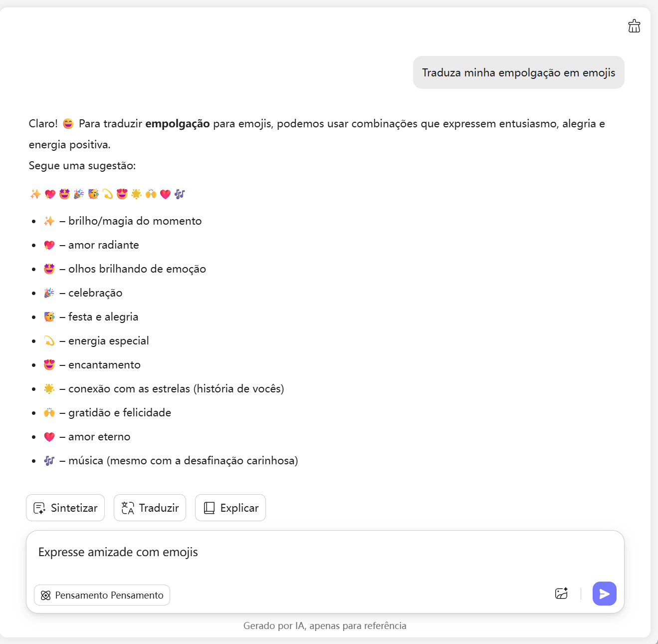Toggle the Pensamento thinking mode
Screen dimensions: 658x644
(x=102, y=595)
